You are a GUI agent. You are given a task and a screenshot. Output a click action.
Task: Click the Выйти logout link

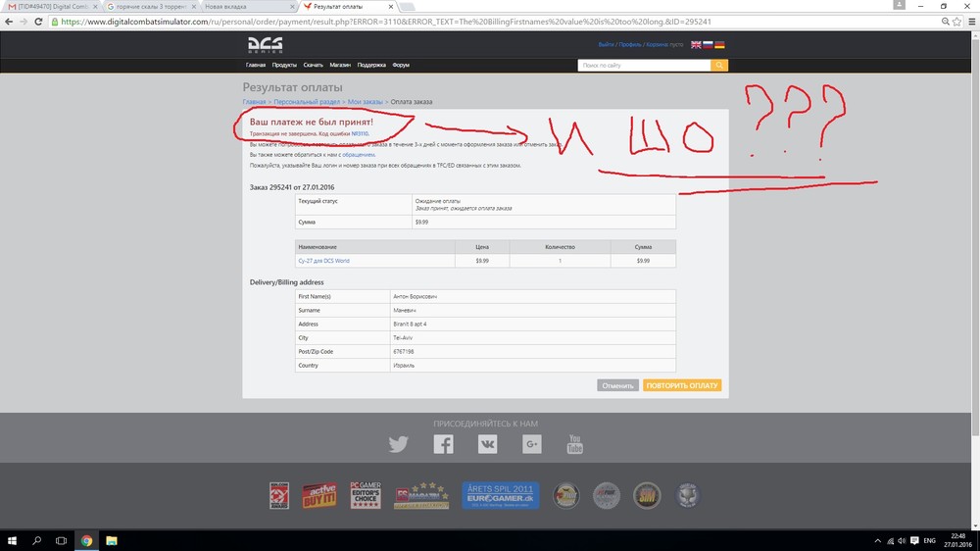click(x=606, y=45)
